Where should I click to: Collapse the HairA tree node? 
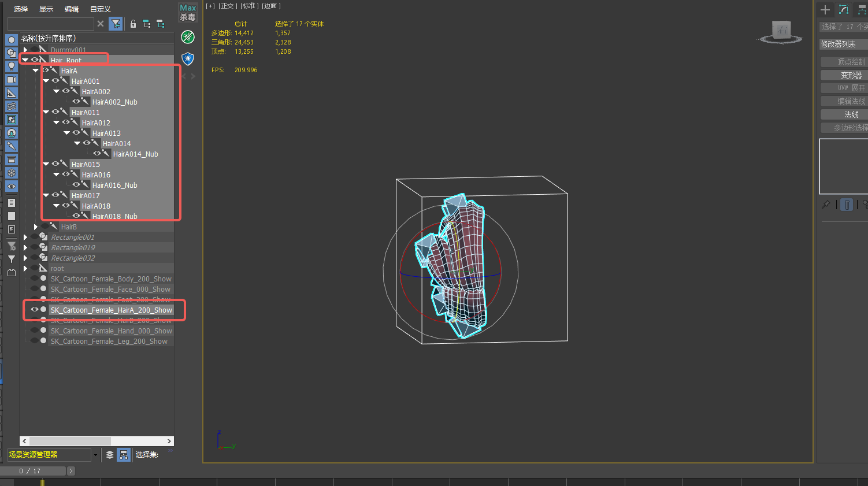(36, 71)
